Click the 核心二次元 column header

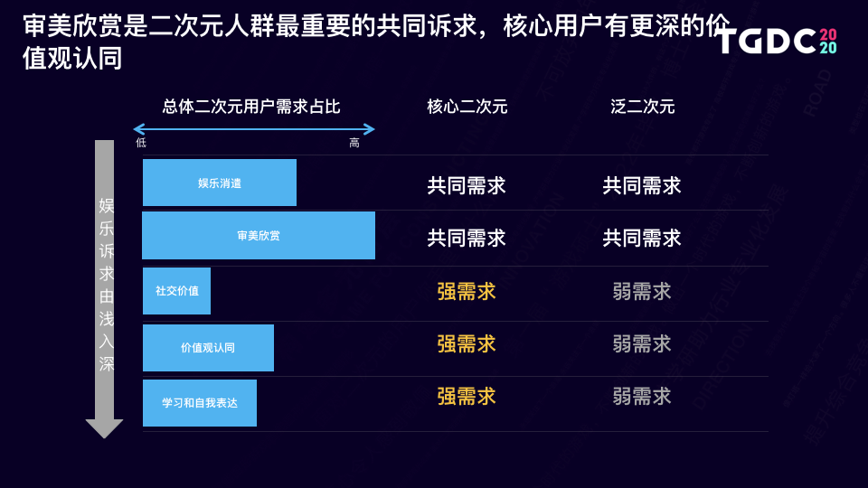467,107
